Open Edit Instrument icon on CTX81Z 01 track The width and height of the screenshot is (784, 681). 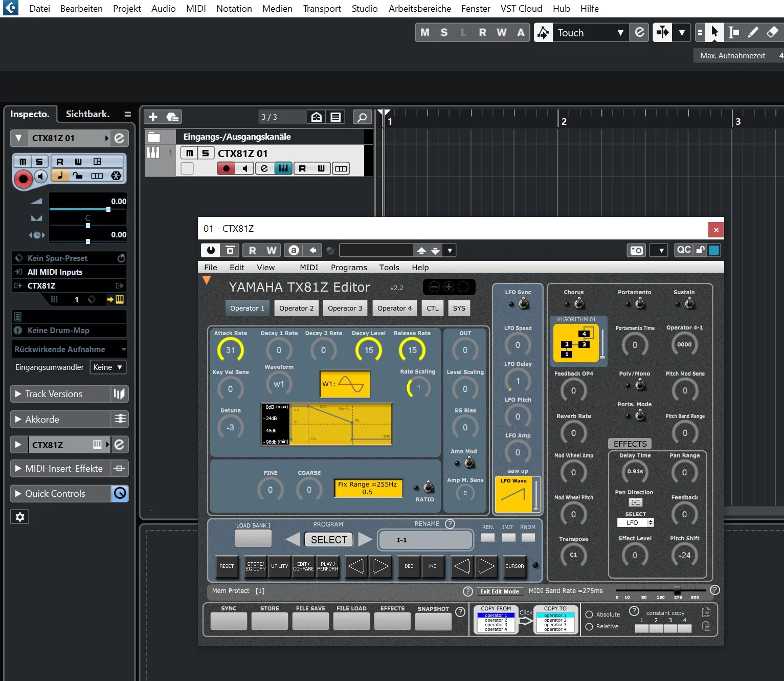(x=264, y=168)
